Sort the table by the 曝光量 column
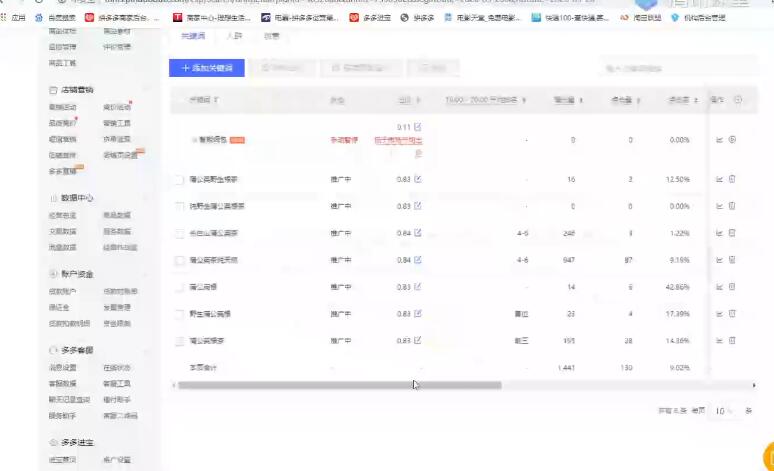Image resolution: width=774 pixels, height=471 pixels. pyautogui.click(x=582, y=100)
